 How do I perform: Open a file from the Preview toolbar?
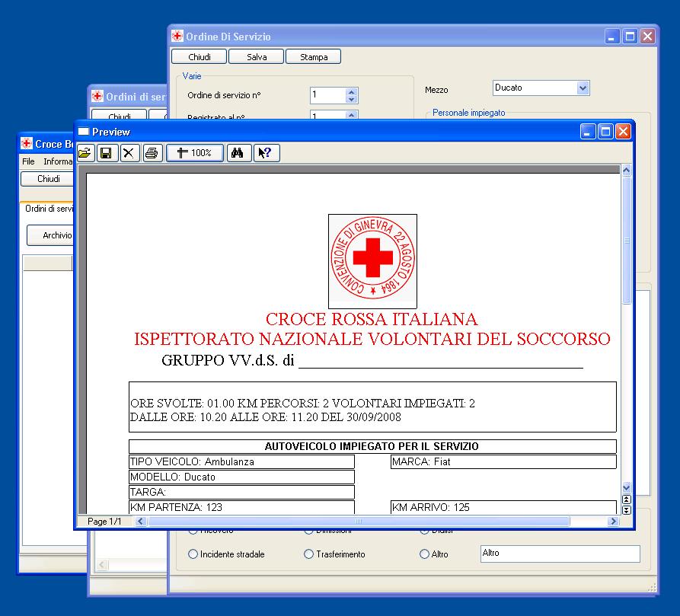point(86,153)
